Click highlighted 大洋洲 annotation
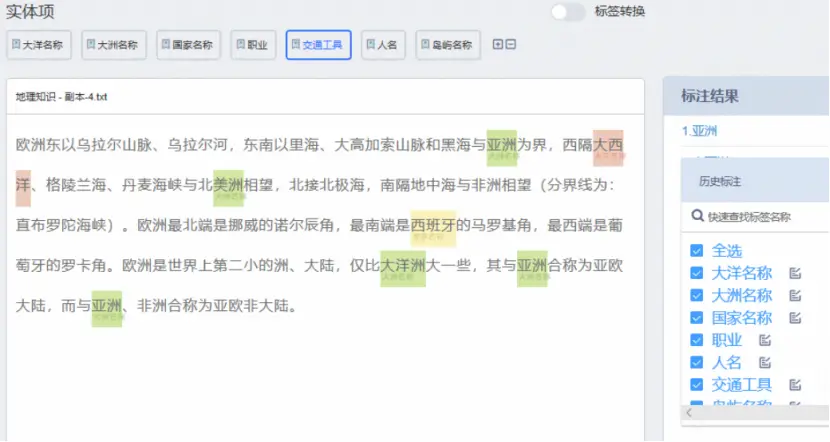 403,268
